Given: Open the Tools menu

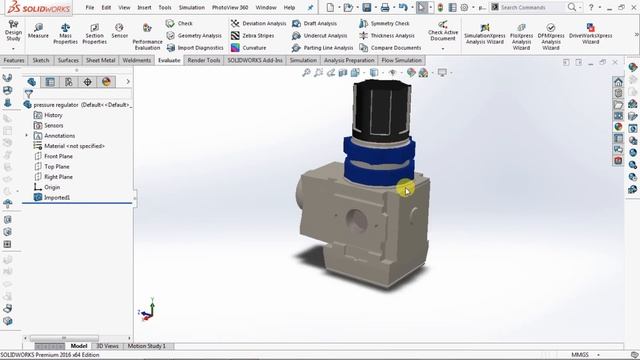Looking at the screenshot, I should [165, 7].
